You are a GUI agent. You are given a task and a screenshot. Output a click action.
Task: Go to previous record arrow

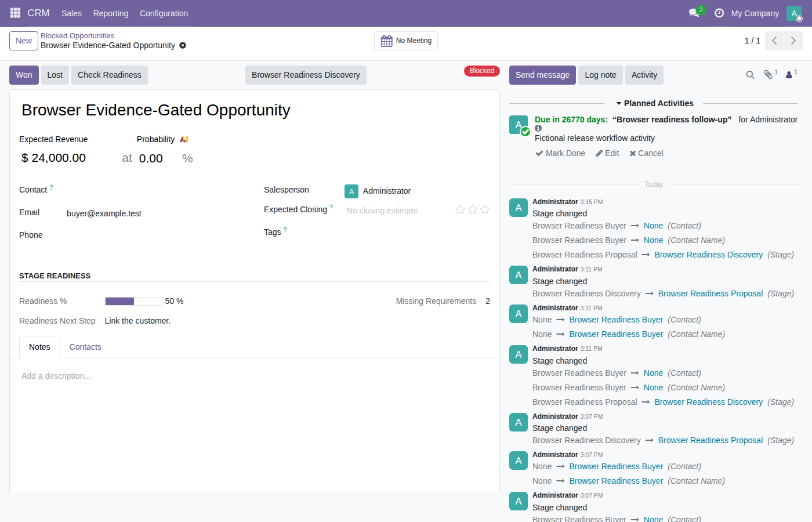click(x=774, y=41)
